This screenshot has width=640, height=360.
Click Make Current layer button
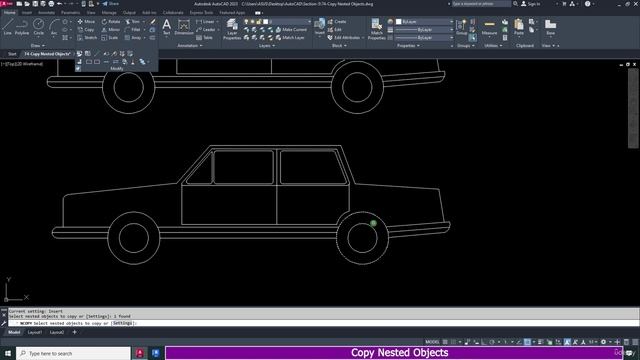point(291,30)
